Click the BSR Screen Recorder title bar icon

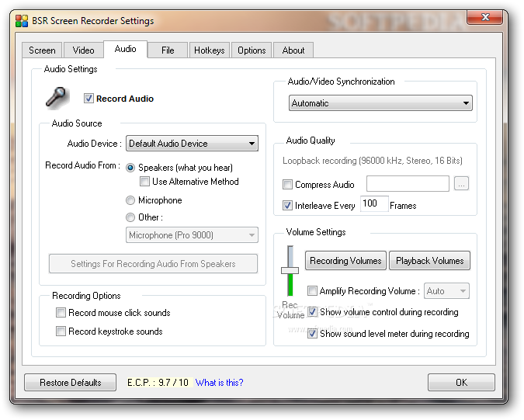coord(22,21)
